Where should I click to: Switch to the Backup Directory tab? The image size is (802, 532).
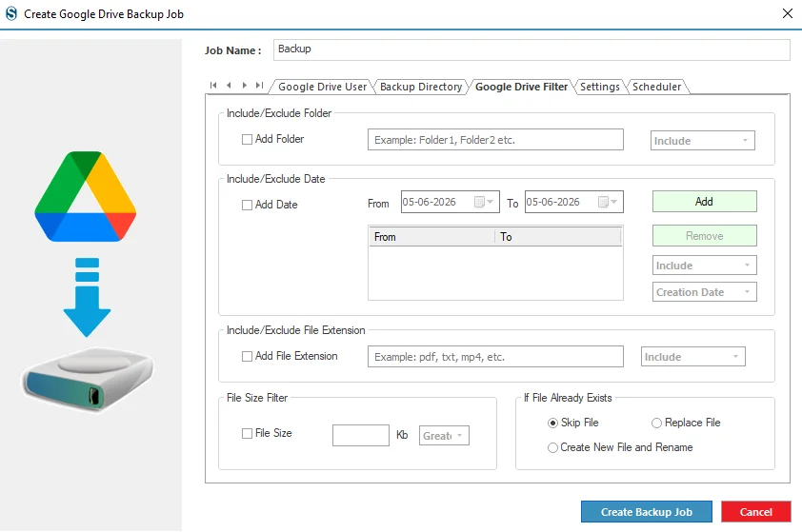421,87
